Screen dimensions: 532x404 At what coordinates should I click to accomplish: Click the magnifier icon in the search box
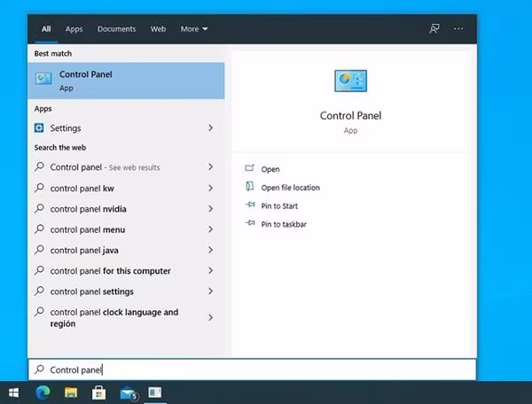[x=39, y=369]
